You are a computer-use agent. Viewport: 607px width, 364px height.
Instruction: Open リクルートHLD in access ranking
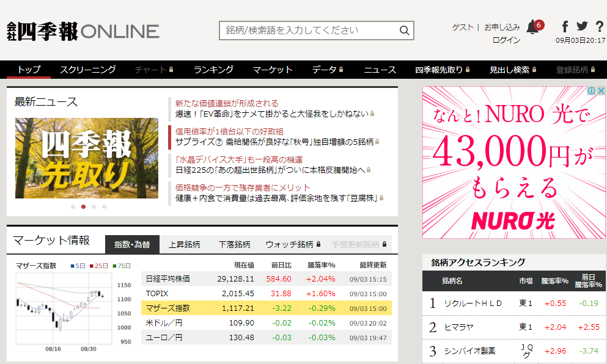473,304
